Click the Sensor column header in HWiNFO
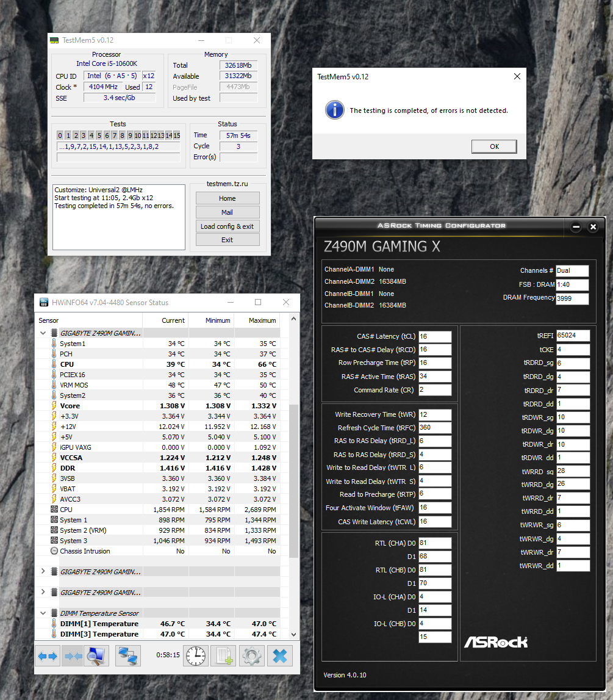613x700 pixels. (90, 320)
